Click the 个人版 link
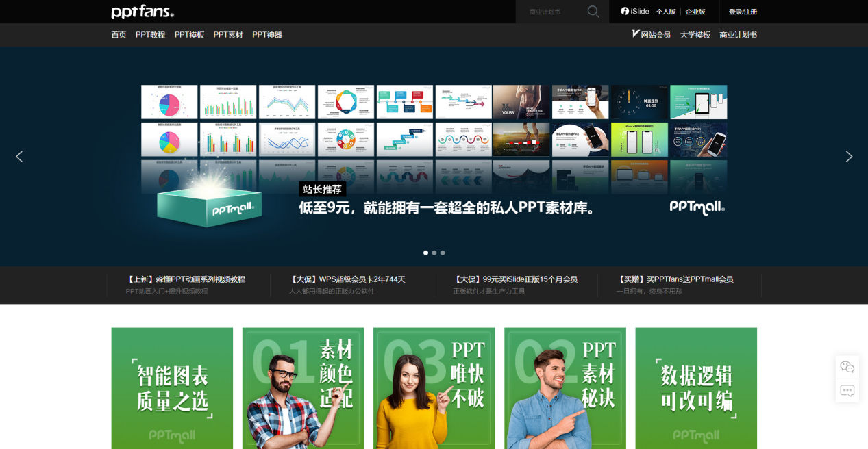 (666, 12)
